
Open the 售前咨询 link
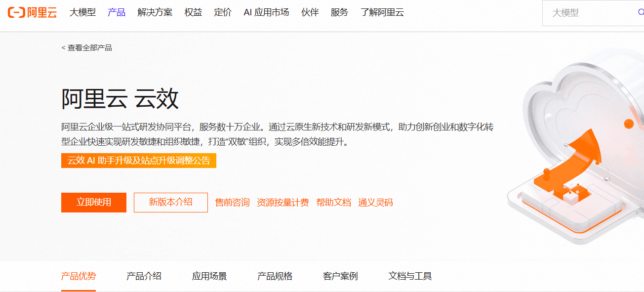click(233, 203)
